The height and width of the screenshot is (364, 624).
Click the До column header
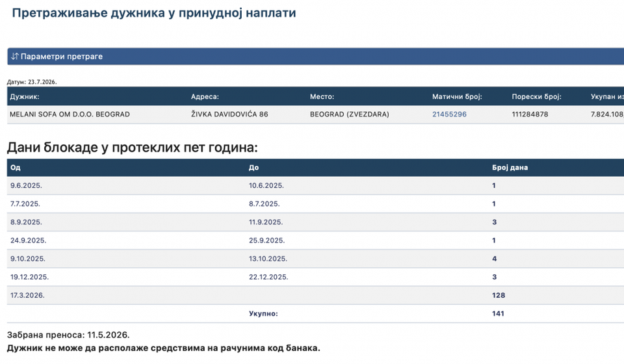coord(253,168)
